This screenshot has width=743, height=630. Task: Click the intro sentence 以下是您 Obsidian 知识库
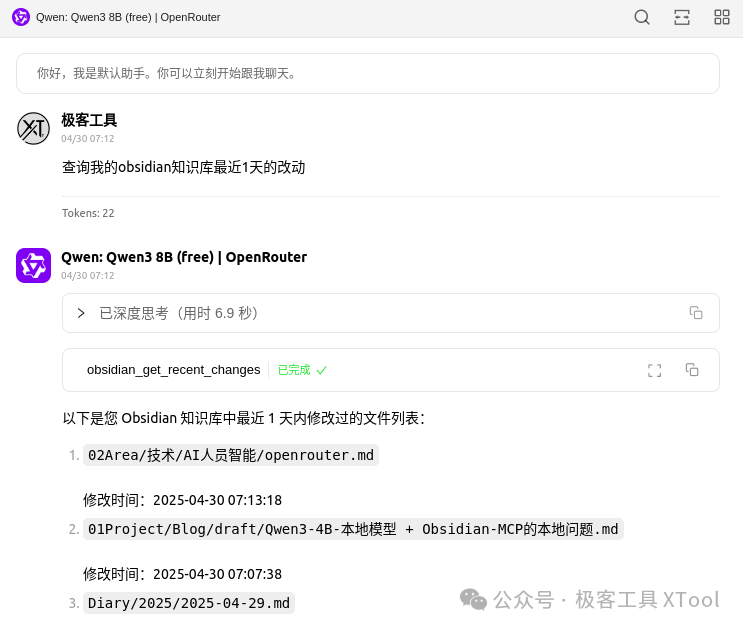244,418
